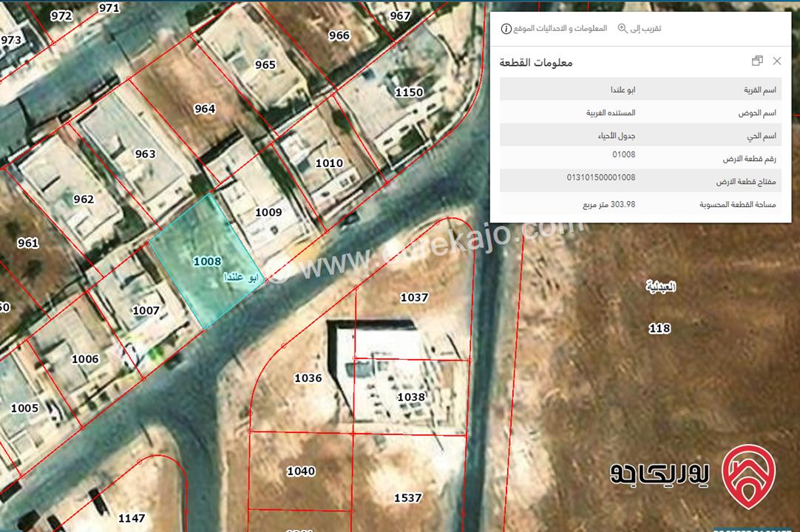Image resolution: width=800 pixels, height=532 pixels.
Task: Close the parcel information panel
Action: click(776, 61)
